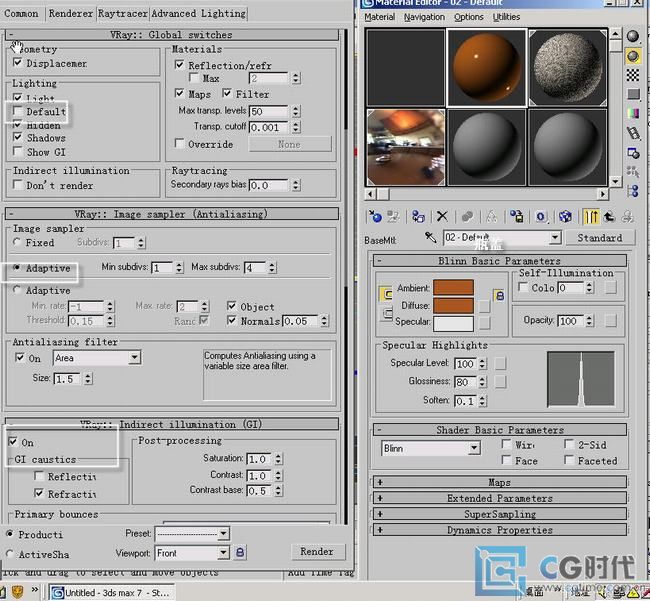
Task: Click the Diffuse color swatch
Action: [x=453, y=305]
